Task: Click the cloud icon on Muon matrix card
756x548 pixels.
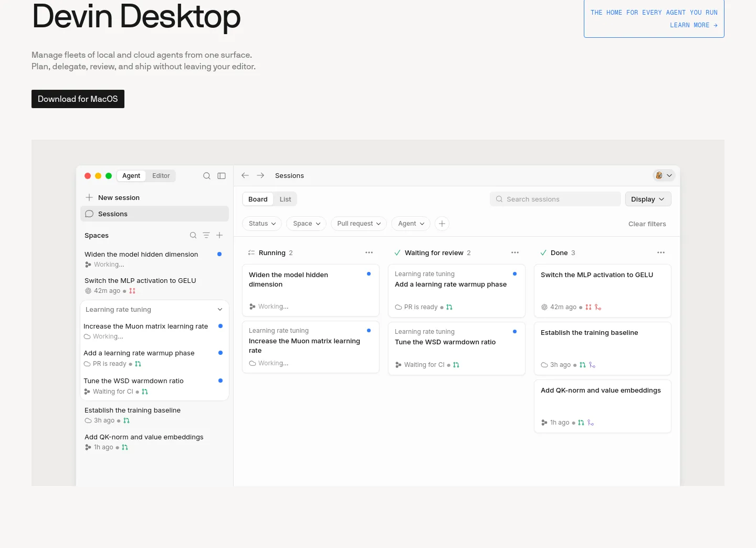Action: [x=253, y=363]
